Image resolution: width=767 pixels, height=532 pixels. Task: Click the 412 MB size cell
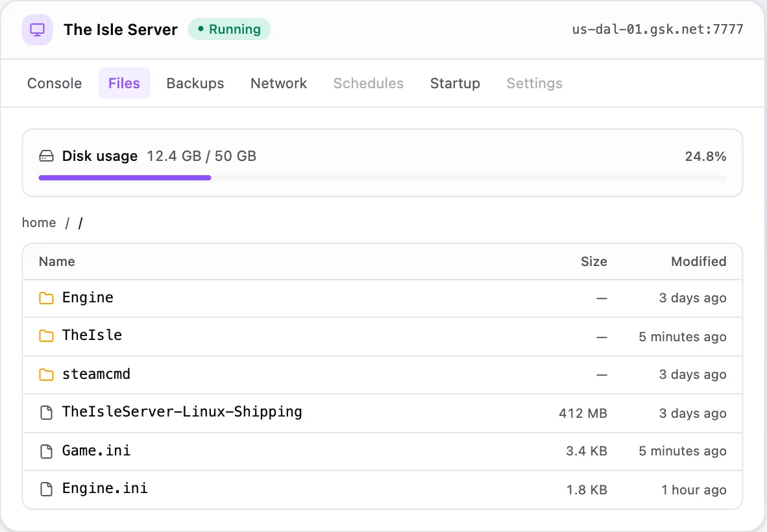[583, 414]
